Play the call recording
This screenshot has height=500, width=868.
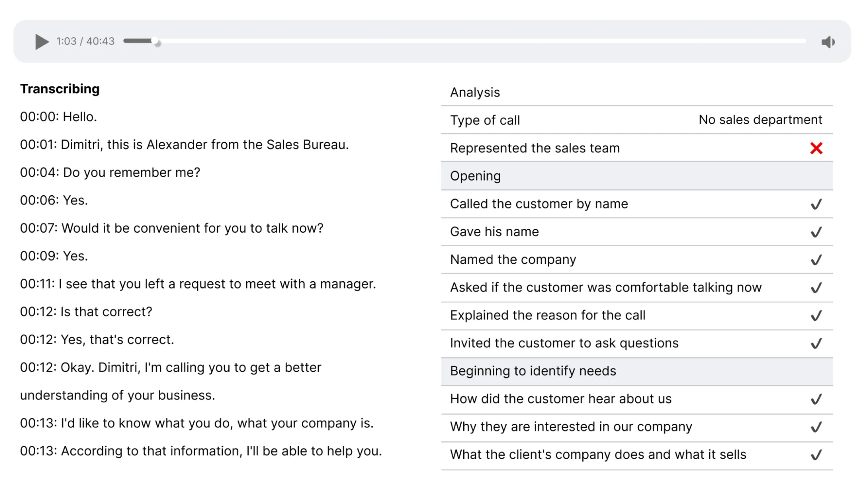(x=42, y=42)
